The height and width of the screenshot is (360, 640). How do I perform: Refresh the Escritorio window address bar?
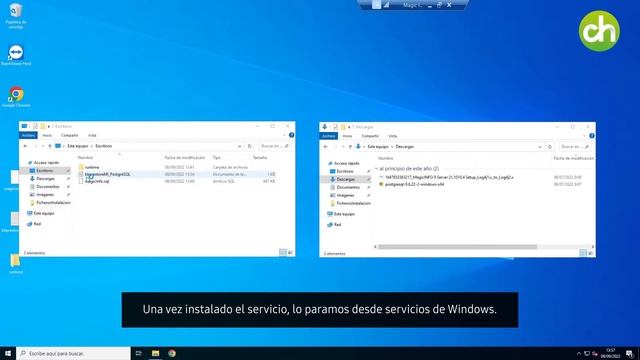coord(250,146)
